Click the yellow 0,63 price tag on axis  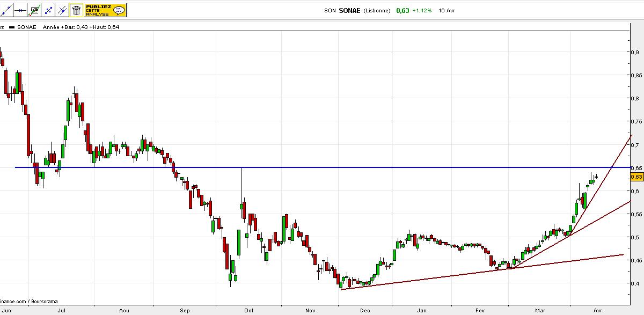click(x=636, y=177)
